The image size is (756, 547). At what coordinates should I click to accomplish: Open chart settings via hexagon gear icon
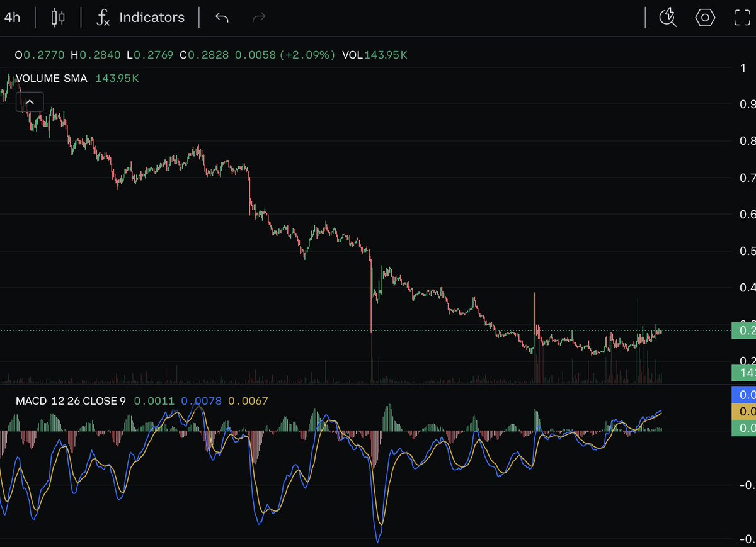705,18
